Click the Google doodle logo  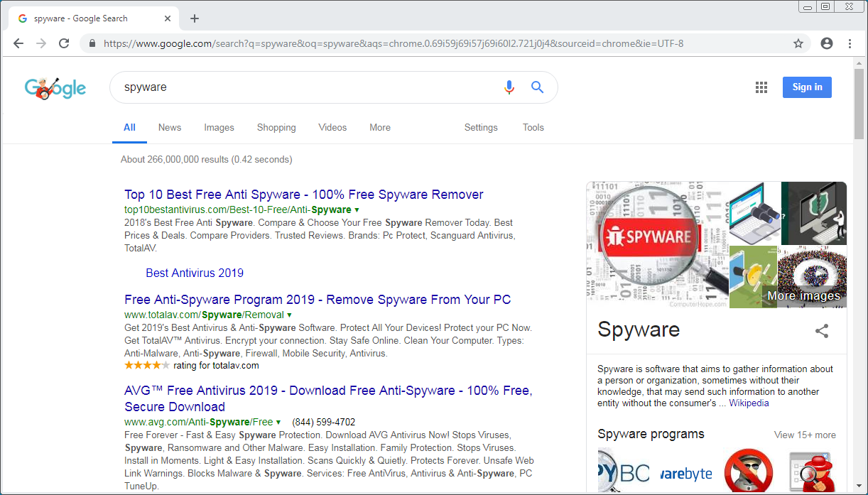(x=55, y=87)
